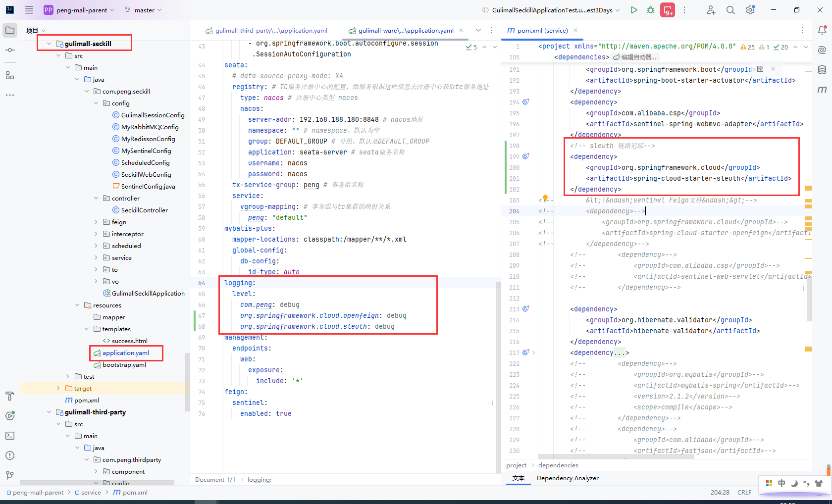Screen dimensions: 832x504
Task: Show more tool windows ellipsis
Action: point(10,95)
